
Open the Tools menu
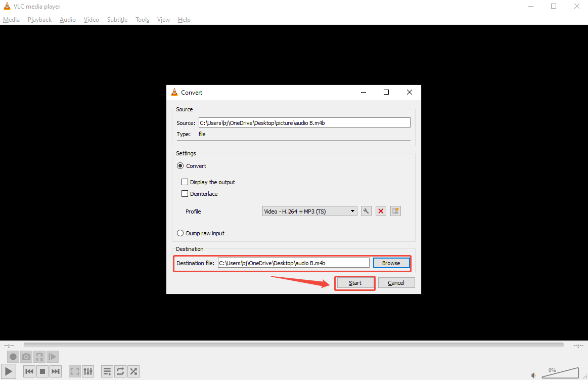pos(143,20)
